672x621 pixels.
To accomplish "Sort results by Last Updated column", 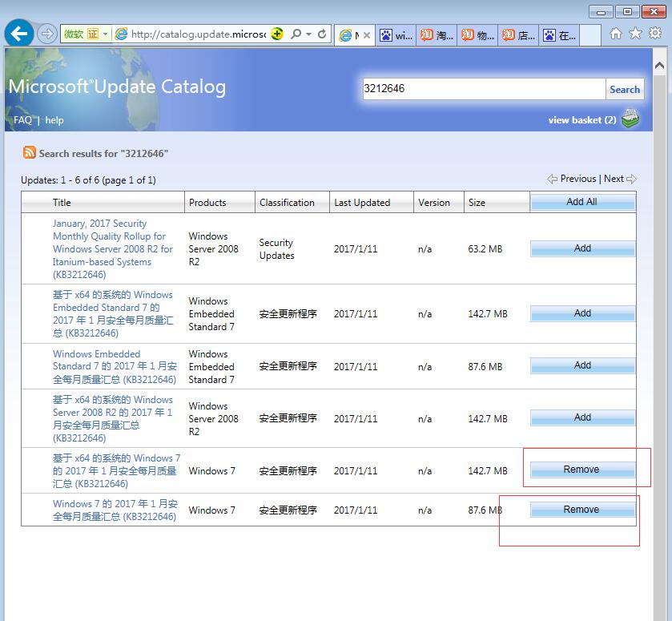I will click(362, 203).
